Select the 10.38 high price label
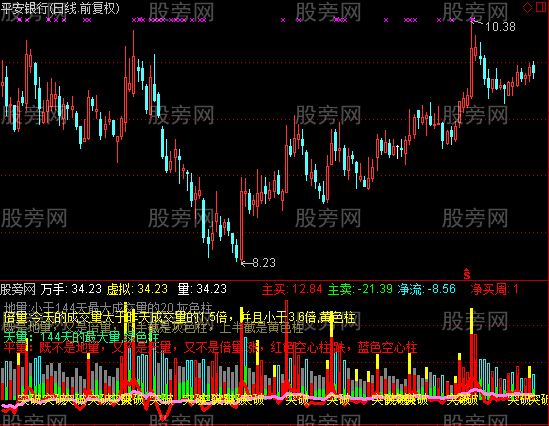 (x=500, y=27)
